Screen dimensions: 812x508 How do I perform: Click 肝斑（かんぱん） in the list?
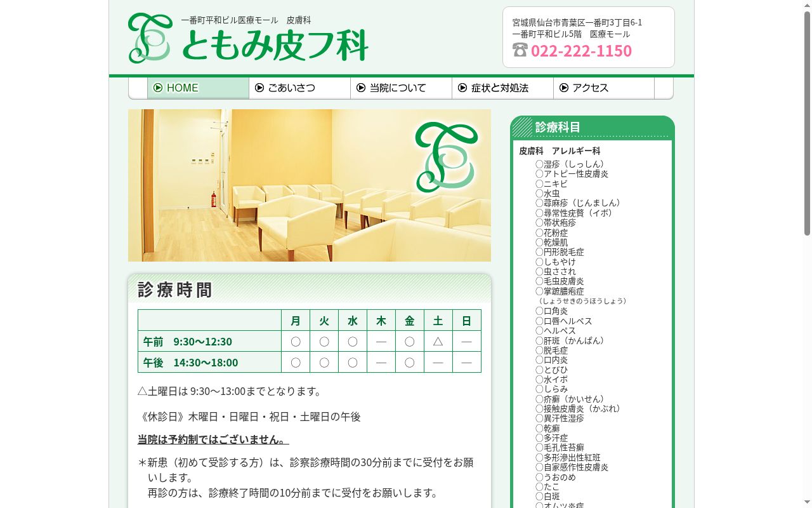pyautogui.click(x=572, y=340)
